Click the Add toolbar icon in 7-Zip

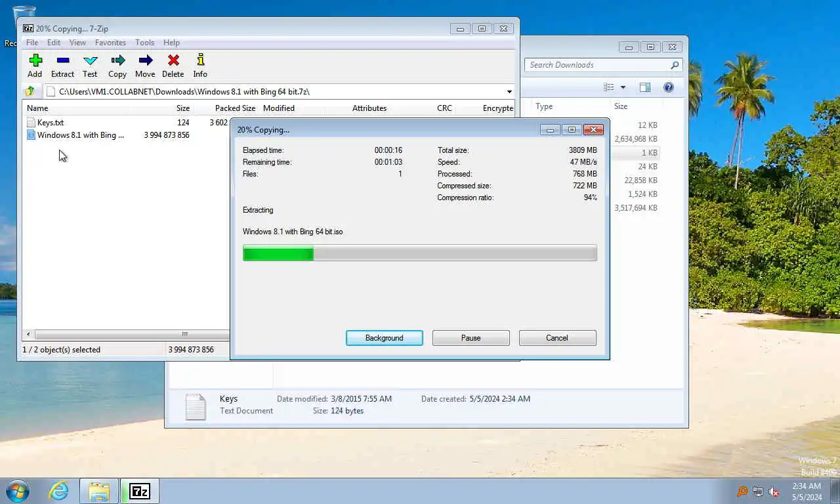35,66
